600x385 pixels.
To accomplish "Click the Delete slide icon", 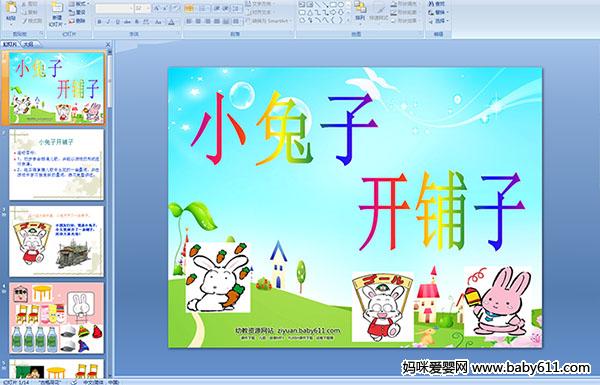I will click(77, 21).
